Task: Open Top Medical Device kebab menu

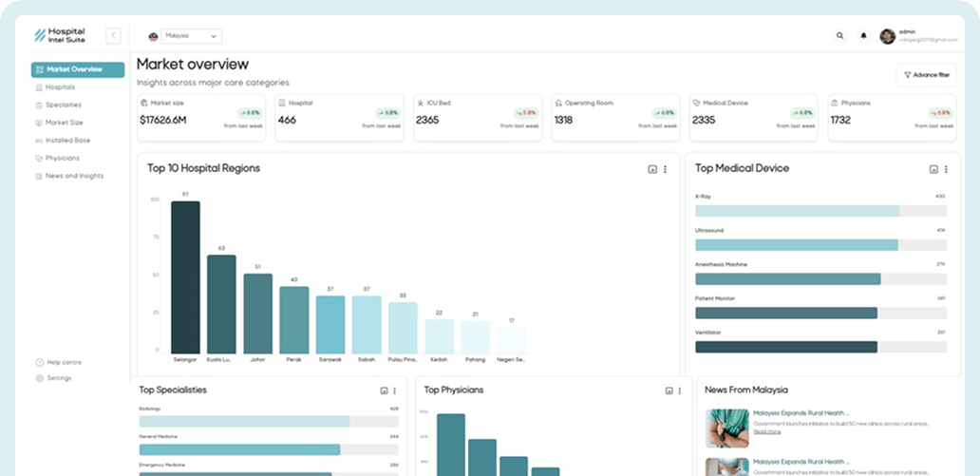Action: click(946, 169)
